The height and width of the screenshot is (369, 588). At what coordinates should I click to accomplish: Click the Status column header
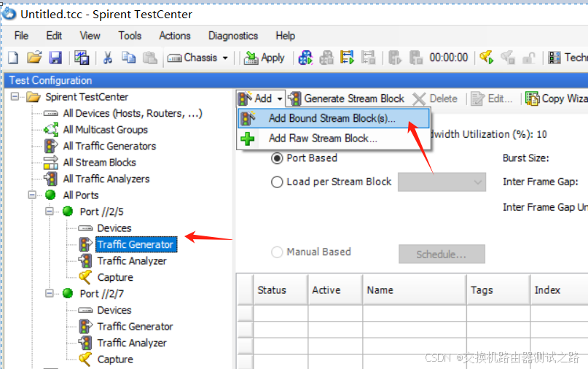click(281, 290)
